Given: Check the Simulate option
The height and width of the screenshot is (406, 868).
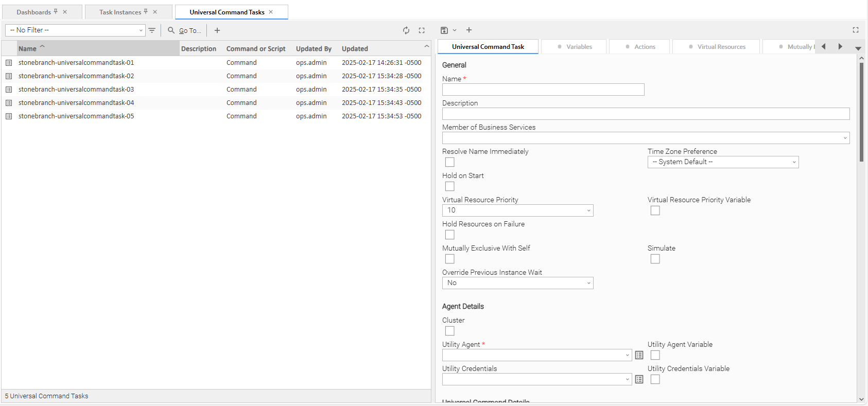Looking at the screenshot, I should click(x=655, y=259).
